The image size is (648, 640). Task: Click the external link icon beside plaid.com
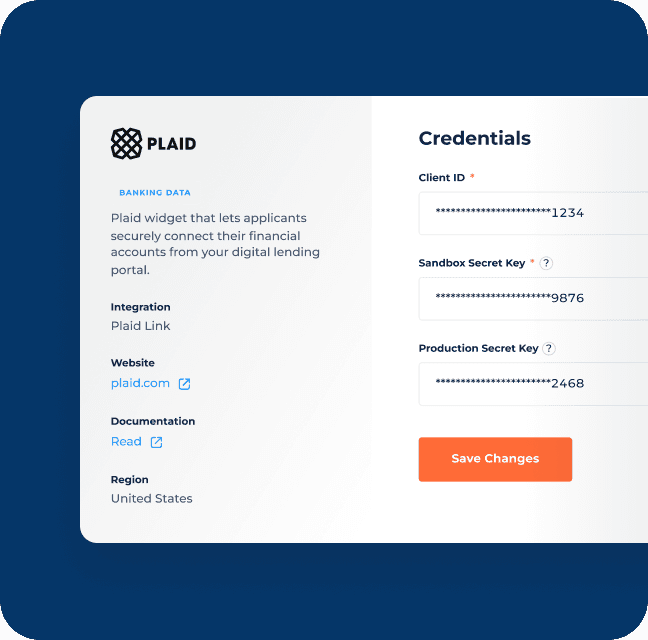coord(184,384)
